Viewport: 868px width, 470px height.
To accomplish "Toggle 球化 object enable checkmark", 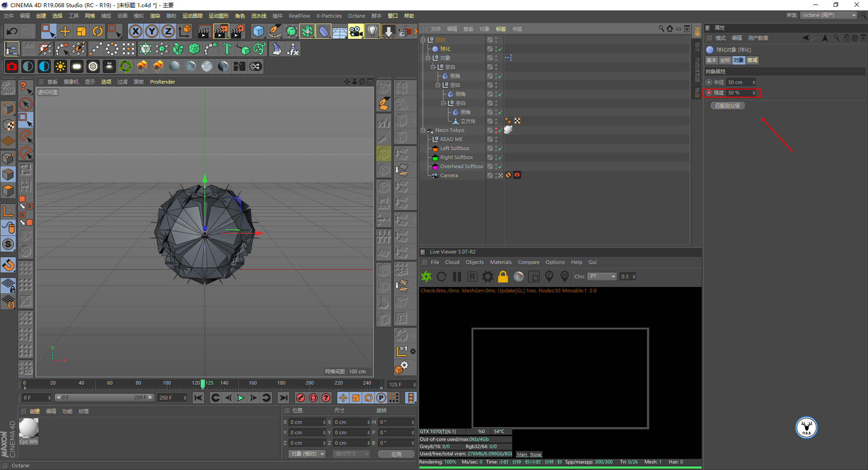I will tap(500, 49).
